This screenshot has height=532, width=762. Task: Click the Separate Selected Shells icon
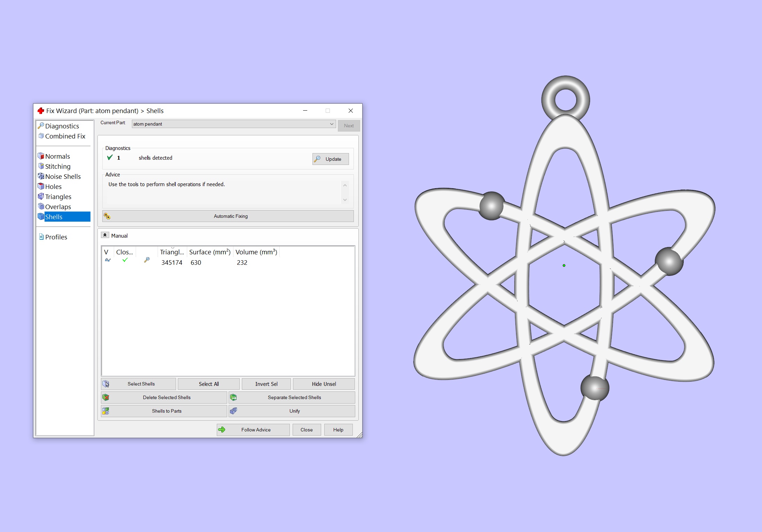click(233, 397)
